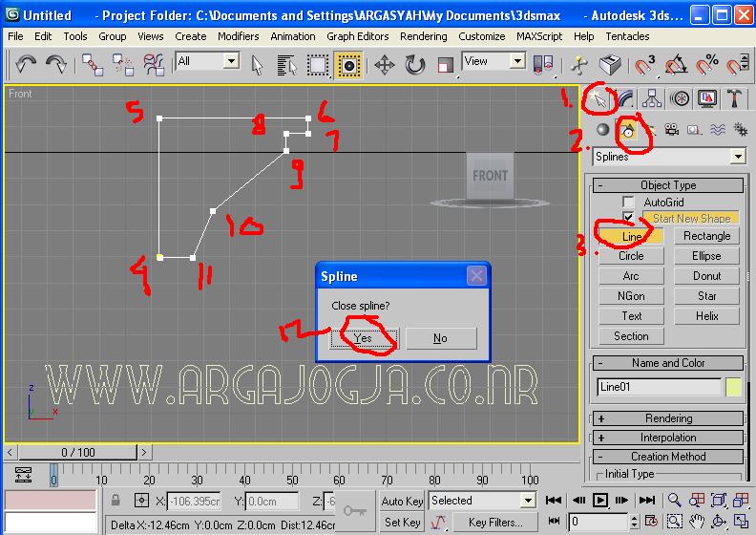Switch to Space Warps category icon

(x=718, y=129)
